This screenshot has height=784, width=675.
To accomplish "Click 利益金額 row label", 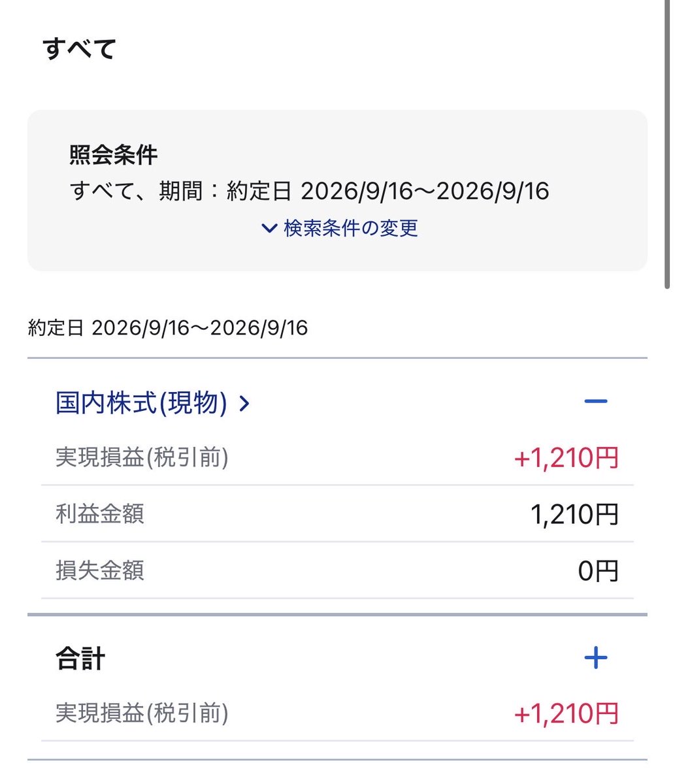I will click(100, 514).
